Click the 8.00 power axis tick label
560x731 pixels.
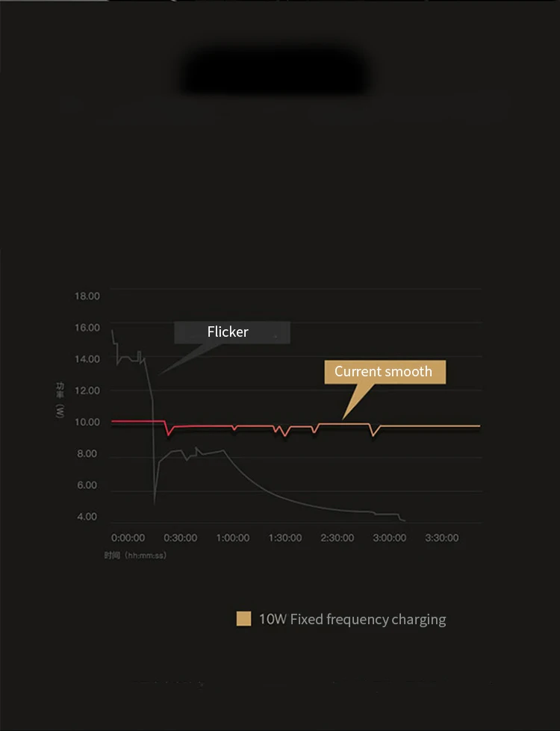coord(87,454)
